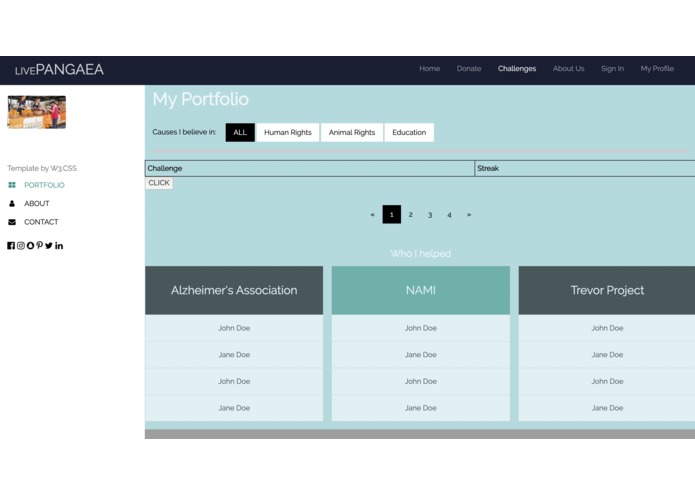Filter causes by Human Rights
The height and width of the screenshot is (494, 695).
point(288,132)
